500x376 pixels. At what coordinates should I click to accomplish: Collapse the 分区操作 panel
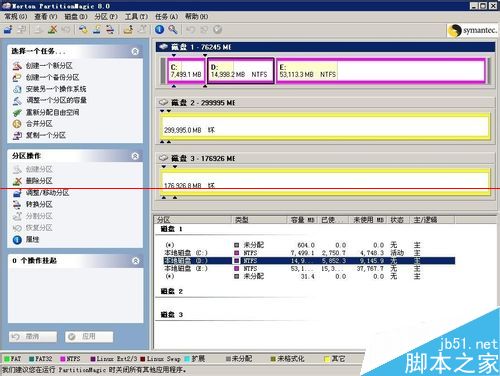point(135,156)
